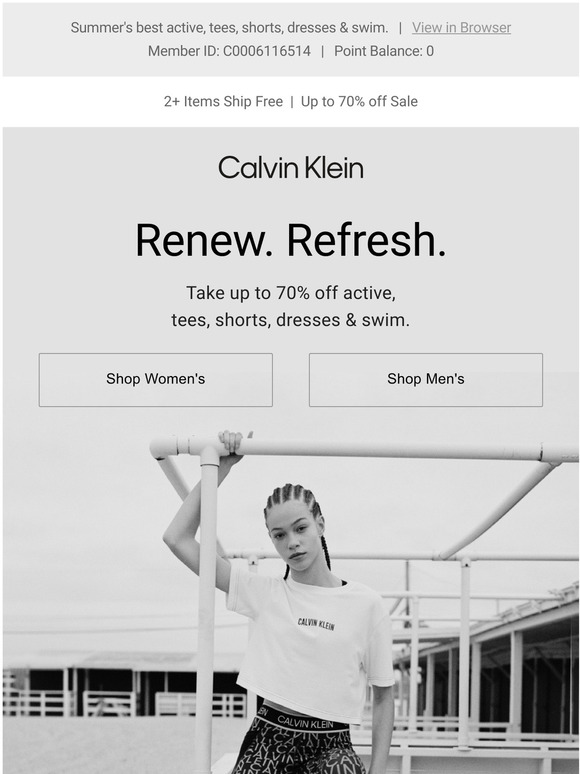Click the Shop Men's button
This screenshot has height=774, width=580.
click(425, 380)
